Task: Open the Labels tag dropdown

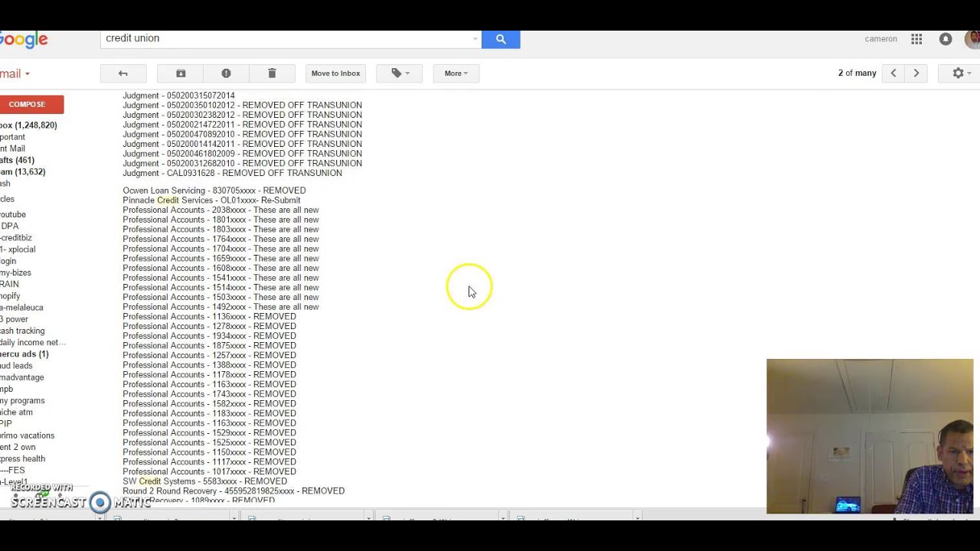Action: tap(400, 73)
